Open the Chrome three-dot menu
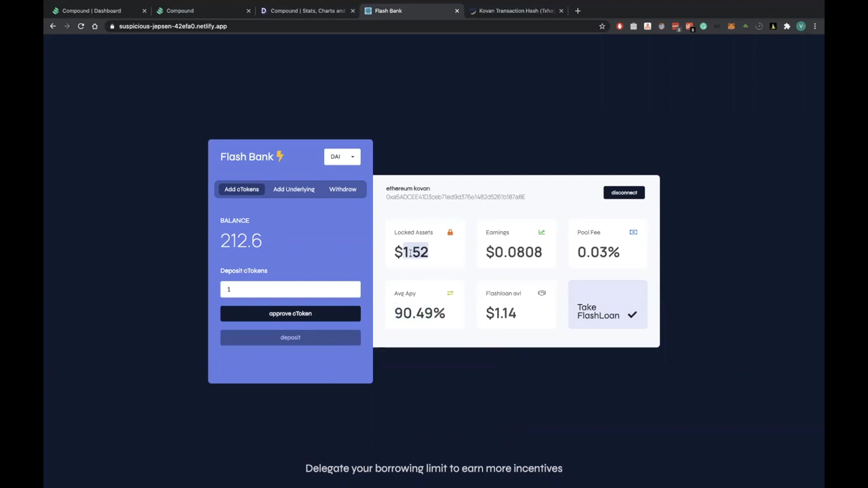This screenshot has height=488, width=868. [815, 26]
